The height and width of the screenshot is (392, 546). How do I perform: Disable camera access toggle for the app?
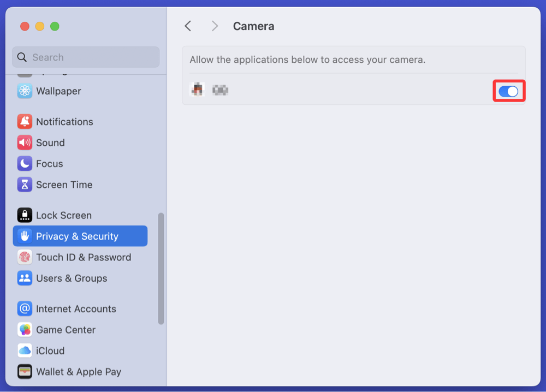pyautogui.click(x=508, y=91)
